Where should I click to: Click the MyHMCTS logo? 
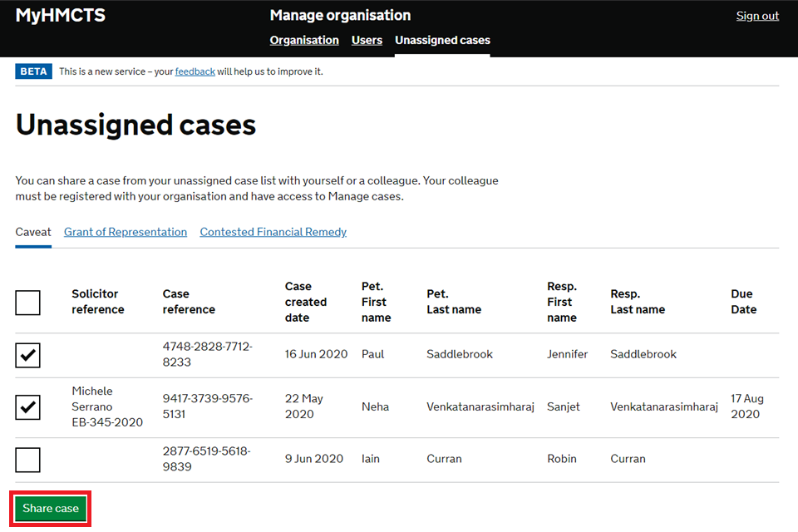[61, 16]
